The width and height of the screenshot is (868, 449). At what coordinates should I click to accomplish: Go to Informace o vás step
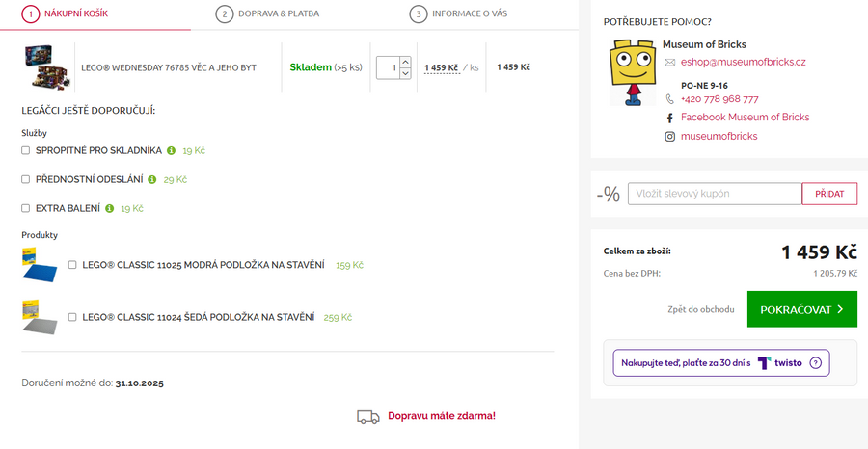[x=458, y=13]
